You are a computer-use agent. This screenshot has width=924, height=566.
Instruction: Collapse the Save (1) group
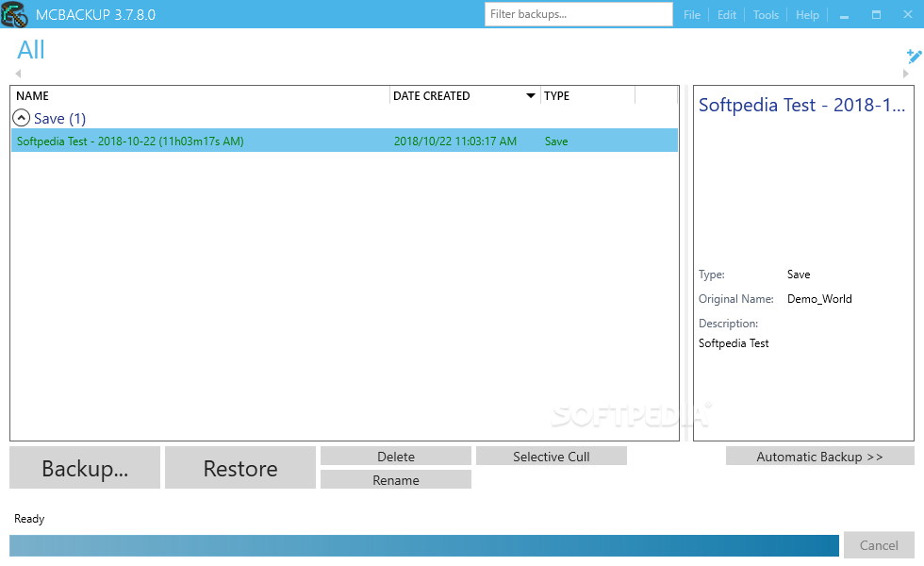[21, 118]
